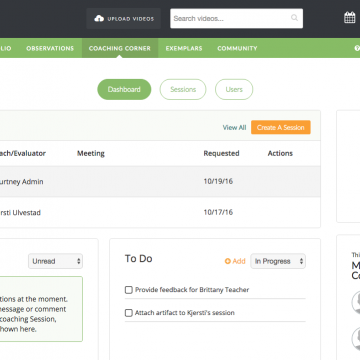The width and height of the screenshot is (360, 360).
Task: Click the second user avatar thumbnail
Action: coord(356,338)
